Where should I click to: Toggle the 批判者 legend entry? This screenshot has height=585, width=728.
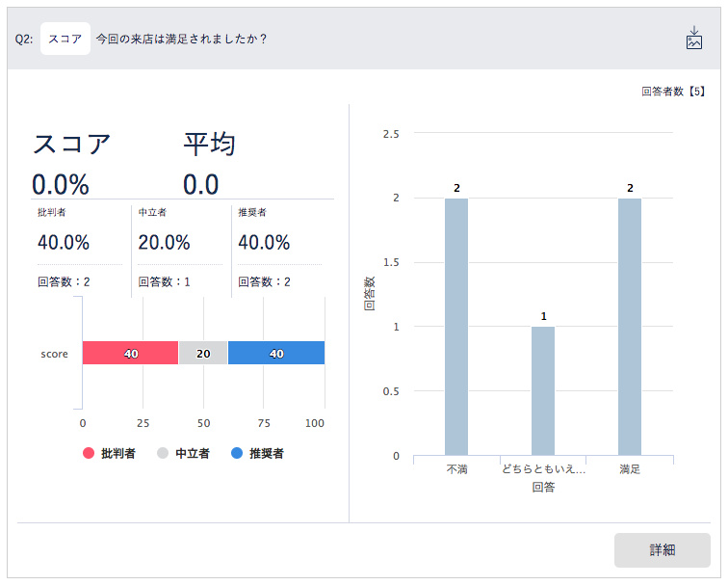(x=109, y=453)
